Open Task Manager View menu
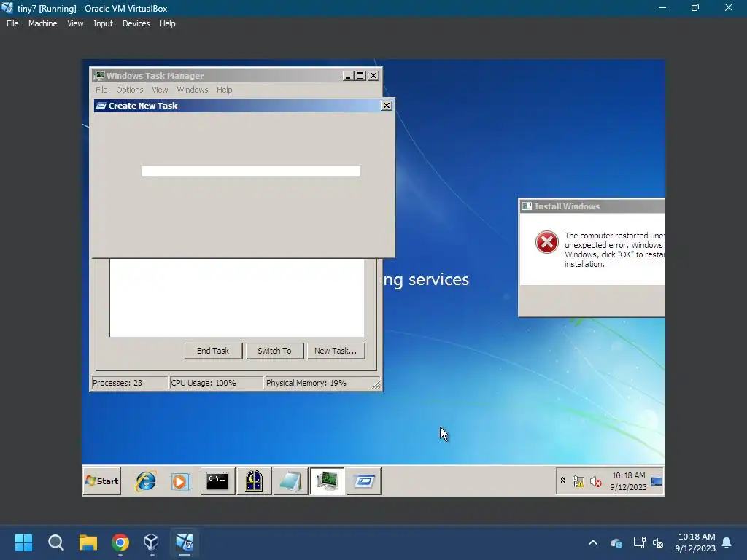This screenshot has width=747, height=560. click(160, 90)
